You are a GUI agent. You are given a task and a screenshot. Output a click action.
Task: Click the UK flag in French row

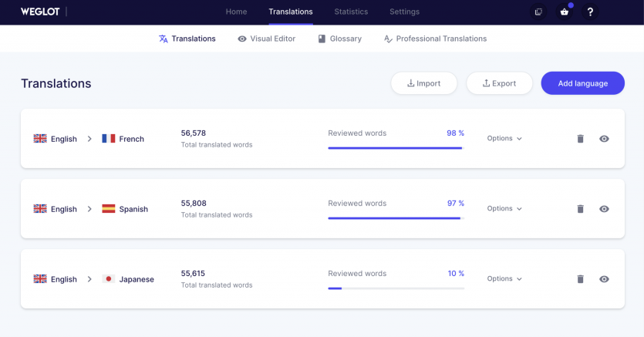pos(40,139)
